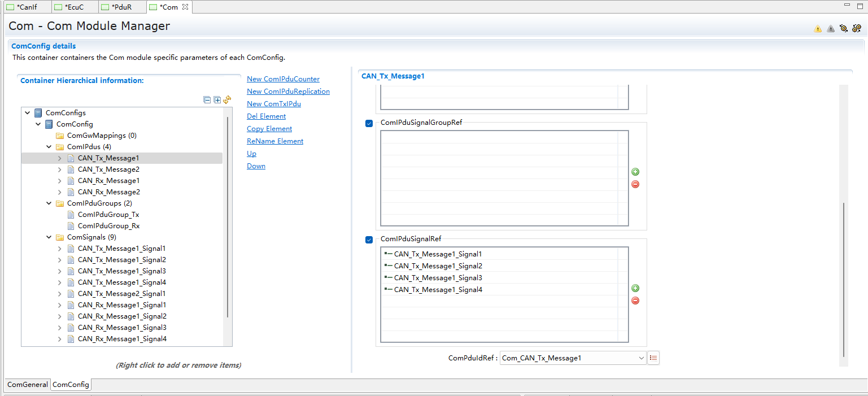Collapse the ComSignals folder
The image size is (868, 396).
[x=49, y=237]
